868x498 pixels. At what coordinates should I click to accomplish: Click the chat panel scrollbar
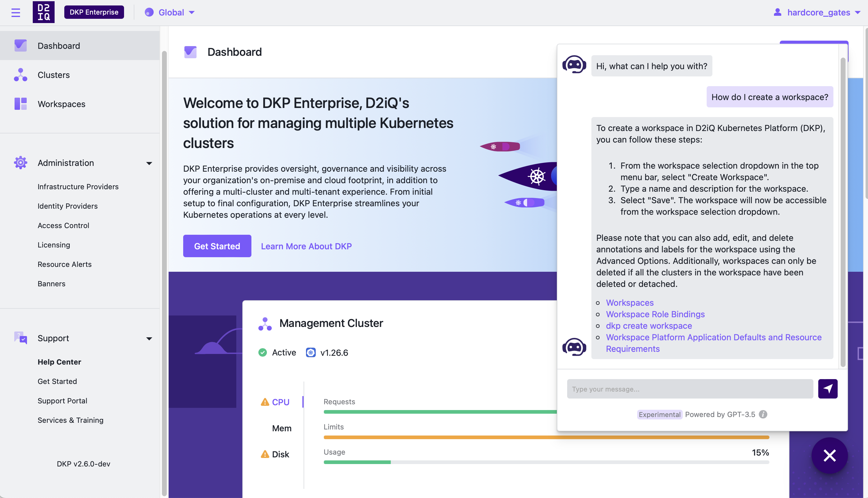[x=843, y=212]
